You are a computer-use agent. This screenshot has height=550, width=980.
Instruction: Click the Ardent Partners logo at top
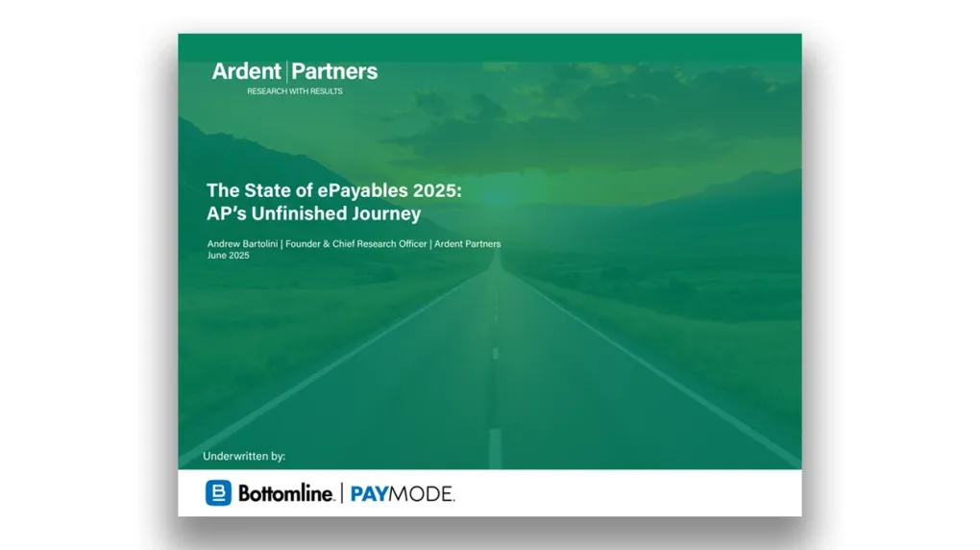coord(295,71)
